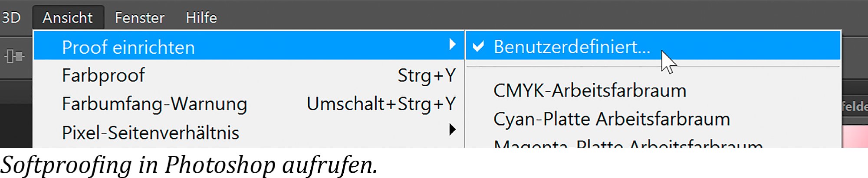Click the Strg+Y shortcut label
868x178 pixels.
pyautogui.click(x=427, y=76)
